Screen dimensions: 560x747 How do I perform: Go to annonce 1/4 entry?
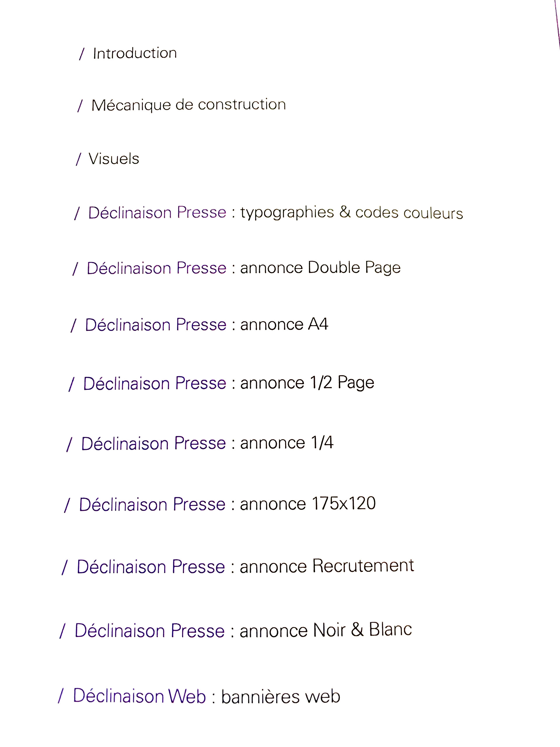[287, 442]
